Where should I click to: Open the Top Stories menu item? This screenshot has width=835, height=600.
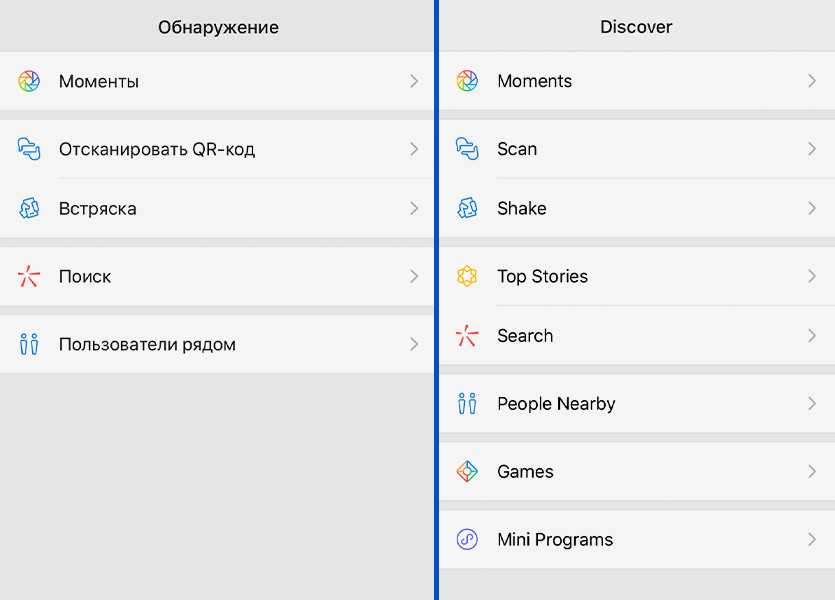click(542, 276)
